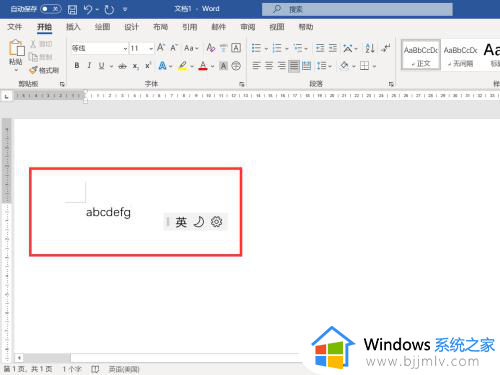The image size is (500, 375).
Task: Click the Sort button in paragraph group
Action: point(370,48)
